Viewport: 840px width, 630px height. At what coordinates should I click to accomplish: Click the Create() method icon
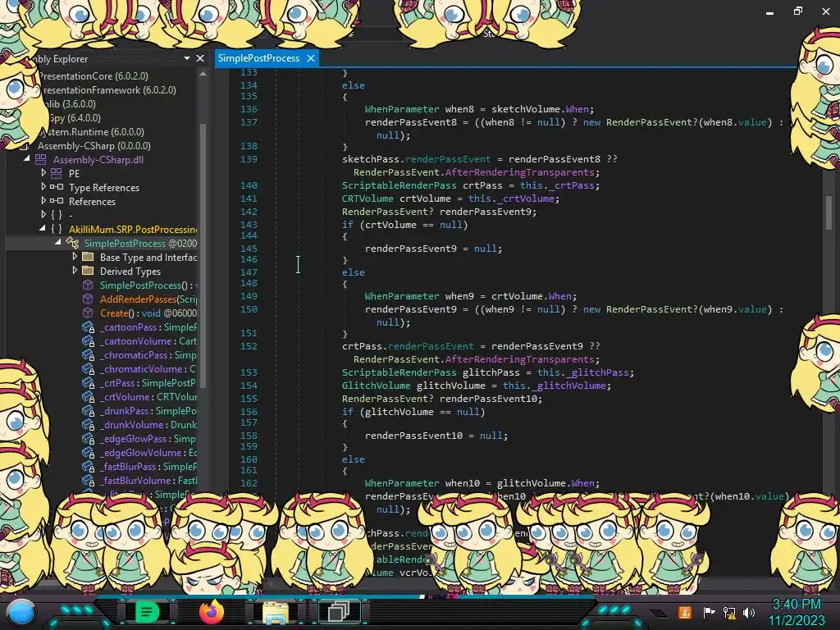coord(87,313)
